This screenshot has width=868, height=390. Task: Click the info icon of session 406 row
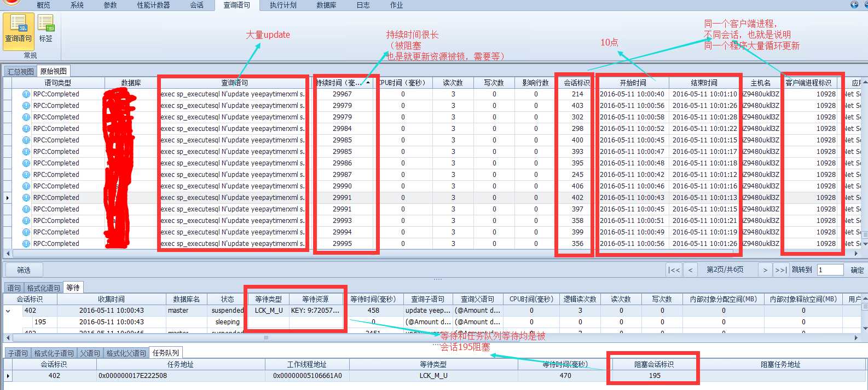click(26, 186)
